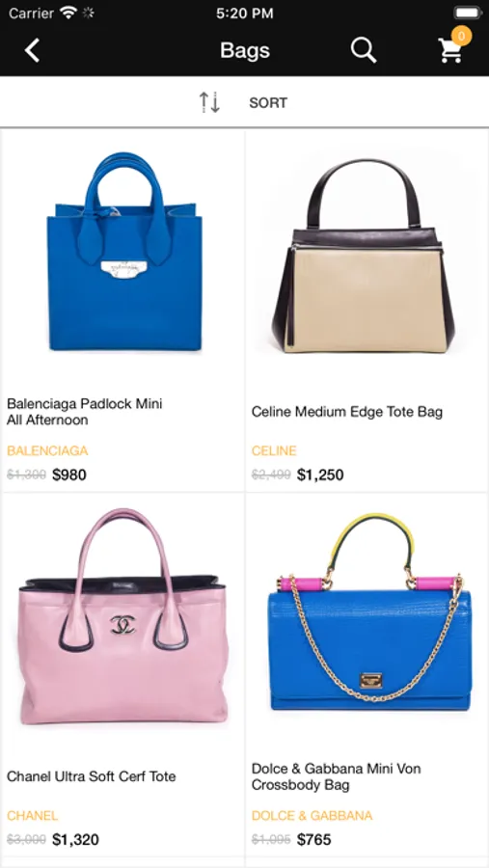This screenshot has width=489, height=868.
Task: Open the shopping cart icon
Action: click(450, 50)
